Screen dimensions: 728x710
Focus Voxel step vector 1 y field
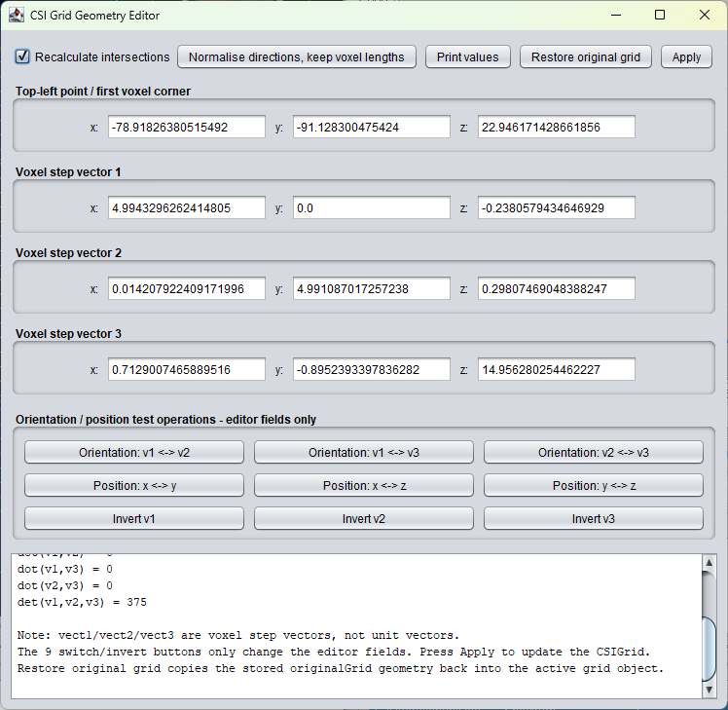click(x=372, y=207)
